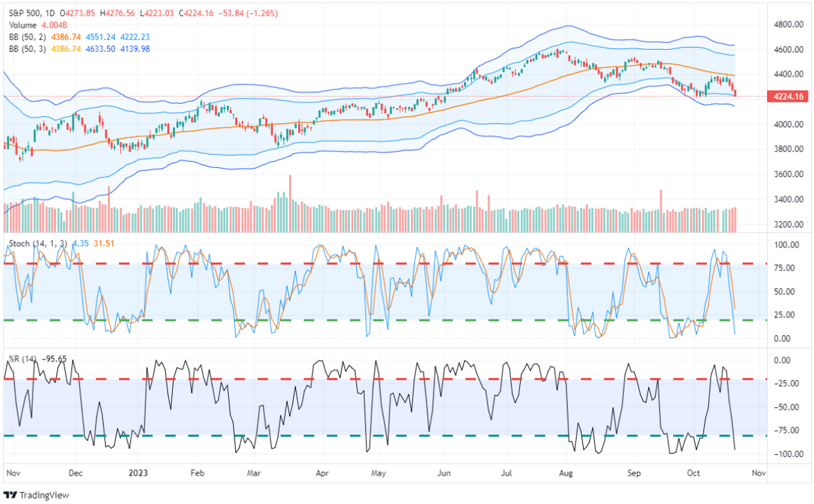Select the low value L4223.03

(x=157, y=13)
